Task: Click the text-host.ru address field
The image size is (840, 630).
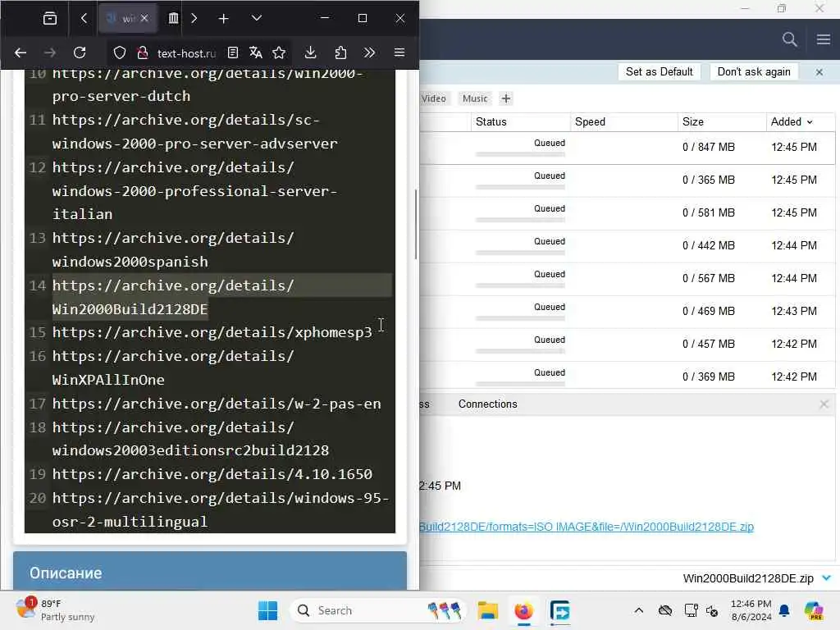Action: [186, 53]
